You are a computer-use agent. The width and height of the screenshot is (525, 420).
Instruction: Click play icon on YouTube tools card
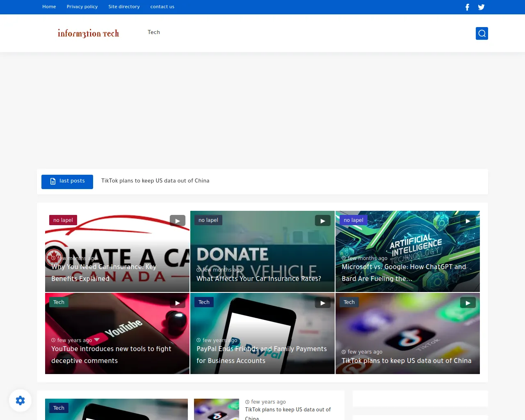click(x=177, y=303)
